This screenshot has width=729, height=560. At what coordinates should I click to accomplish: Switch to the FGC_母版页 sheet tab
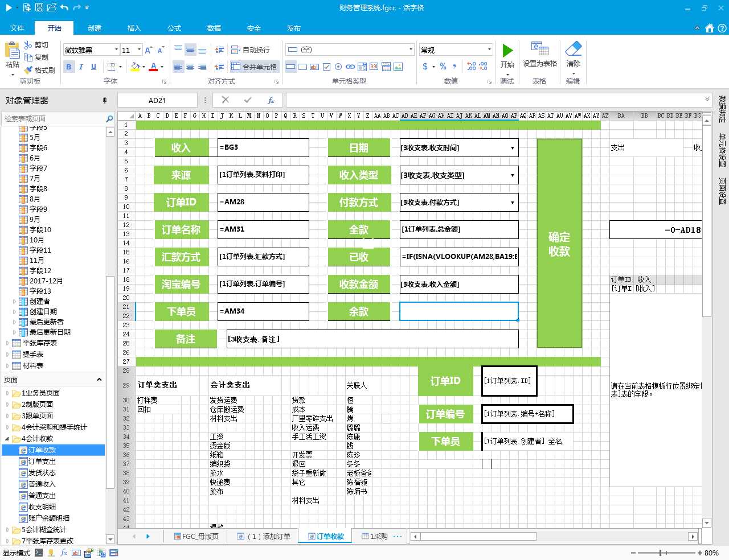(x=196, y=537)
